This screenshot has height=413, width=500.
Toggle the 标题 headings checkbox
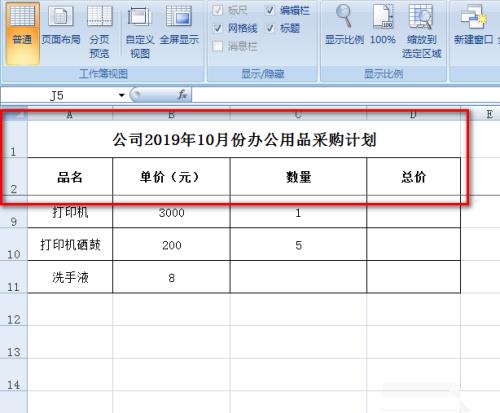click(270, 28)
